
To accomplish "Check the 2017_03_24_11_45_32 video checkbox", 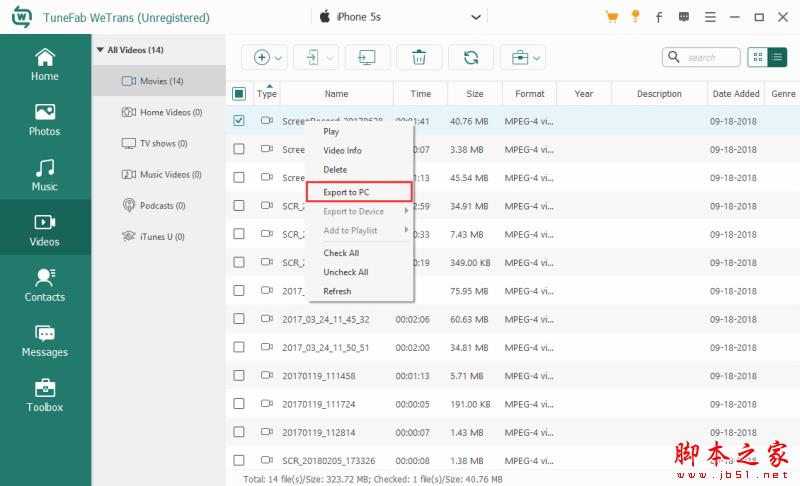I will [x=239, y=319].
